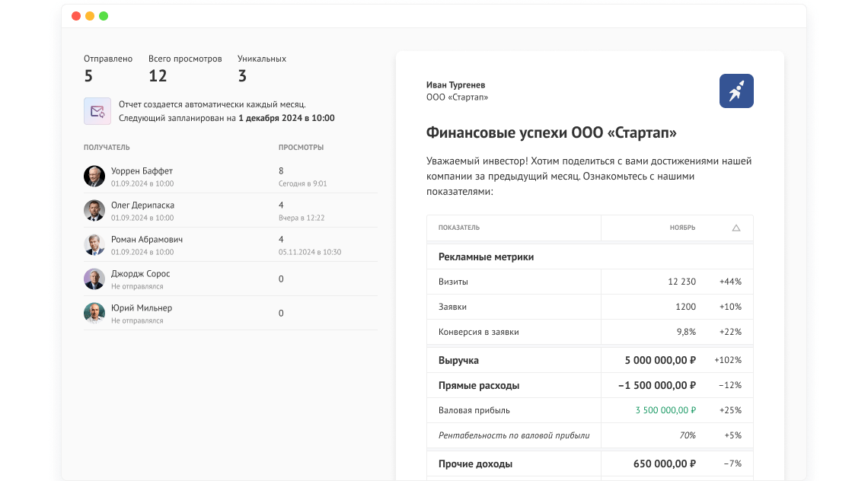Click report heading Финансовые успехи ООО «Стартап»
This screenshot has height=481, width=868.
pos(551,133)
